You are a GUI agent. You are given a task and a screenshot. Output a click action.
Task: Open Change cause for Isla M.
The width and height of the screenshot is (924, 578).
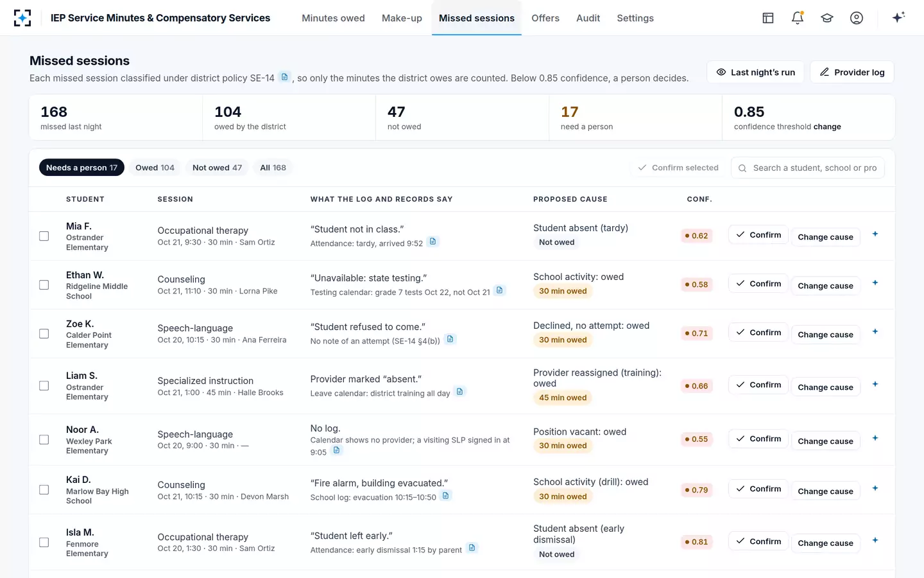825,543
